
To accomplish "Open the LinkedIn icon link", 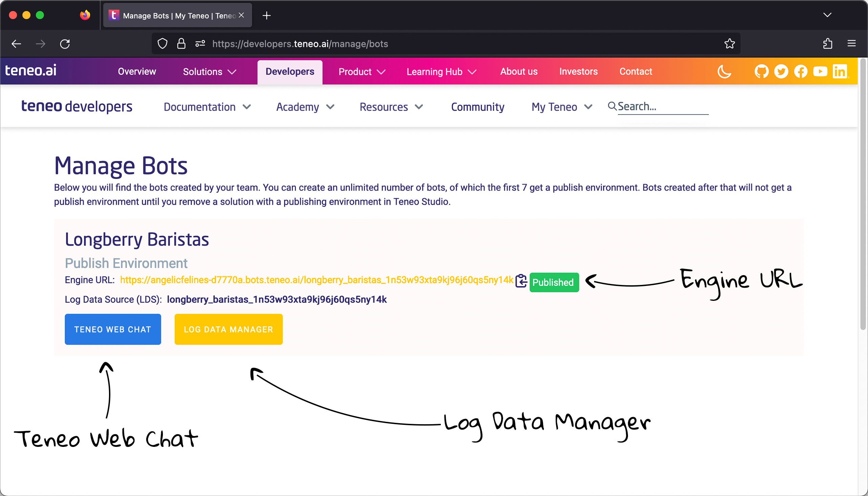I will point(840,71).
